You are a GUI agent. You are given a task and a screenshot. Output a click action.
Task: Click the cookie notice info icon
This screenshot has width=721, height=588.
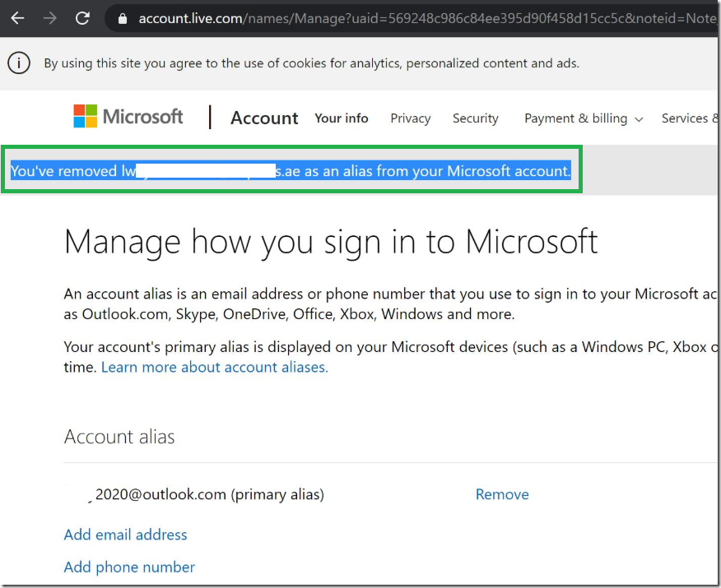point(19,63)
